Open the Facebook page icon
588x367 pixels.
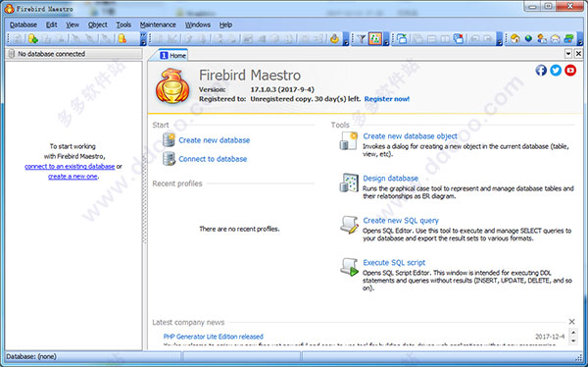tap(541, 70)
